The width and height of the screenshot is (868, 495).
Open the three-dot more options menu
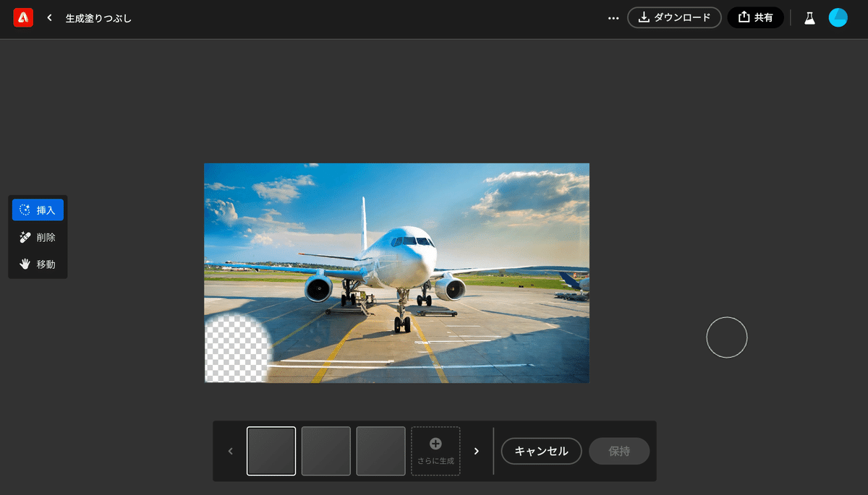(x=613, y=18)
